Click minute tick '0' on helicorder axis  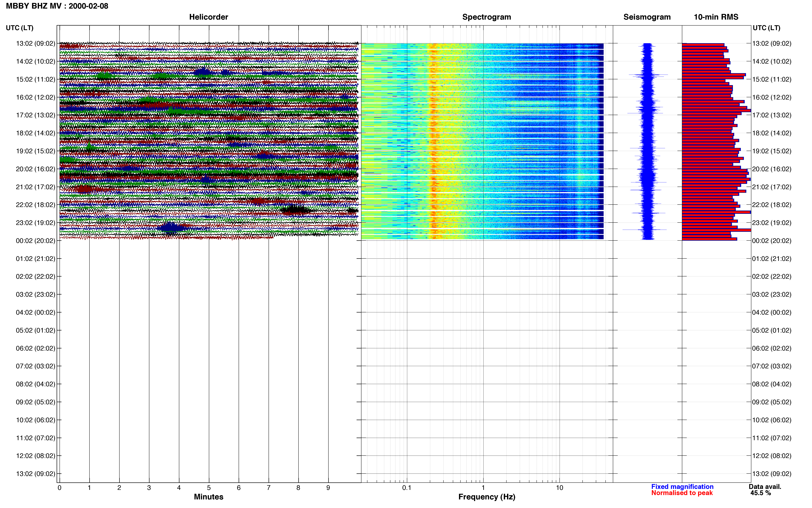59,488
